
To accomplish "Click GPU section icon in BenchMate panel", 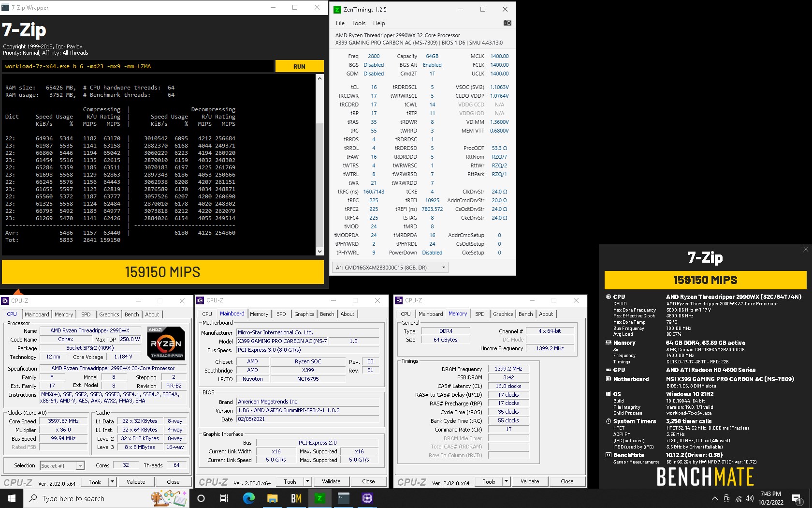I will 609,370.
